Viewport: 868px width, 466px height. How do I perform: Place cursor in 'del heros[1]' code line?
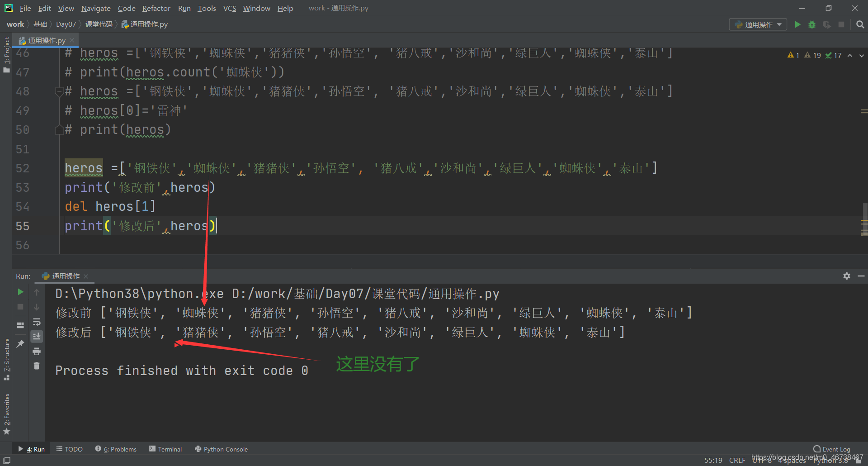coord(110,206)
